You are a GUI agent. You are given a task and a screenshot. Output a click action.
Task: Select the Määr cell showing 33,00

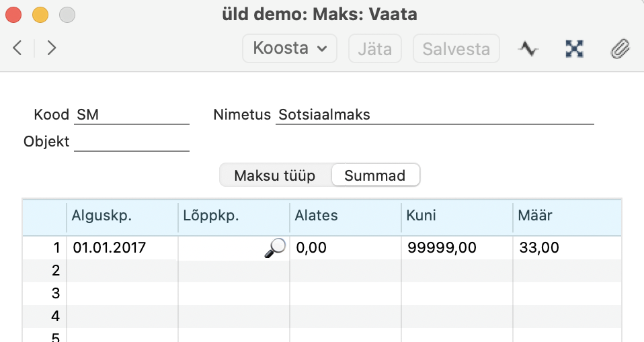coord(567,247)
